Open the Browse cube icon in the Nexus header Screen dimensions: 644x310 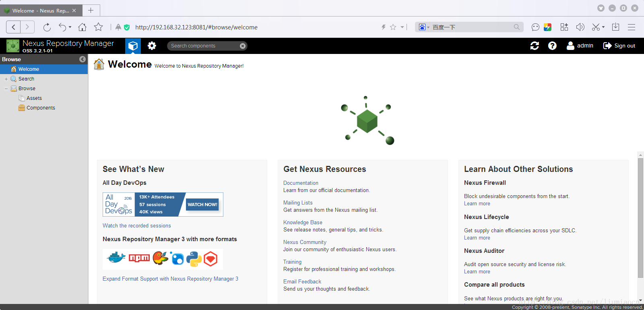[x=133, y=46]
